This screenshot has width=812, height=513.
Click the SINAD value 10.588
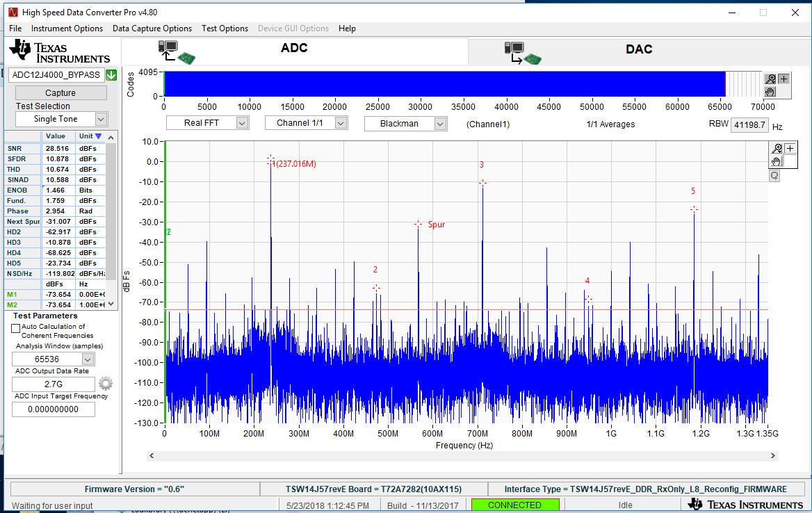tap(57, 179)
